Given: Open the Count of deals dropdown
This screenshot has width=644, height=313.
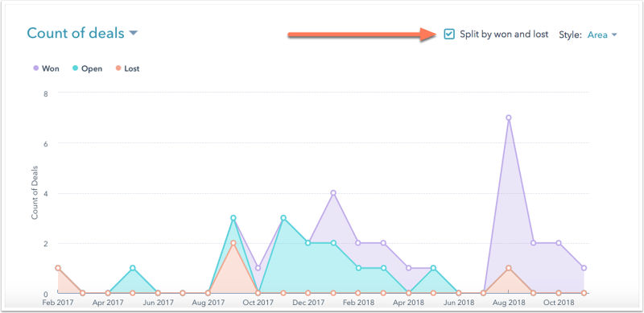Looking at the screenshot, I should 82,33.
